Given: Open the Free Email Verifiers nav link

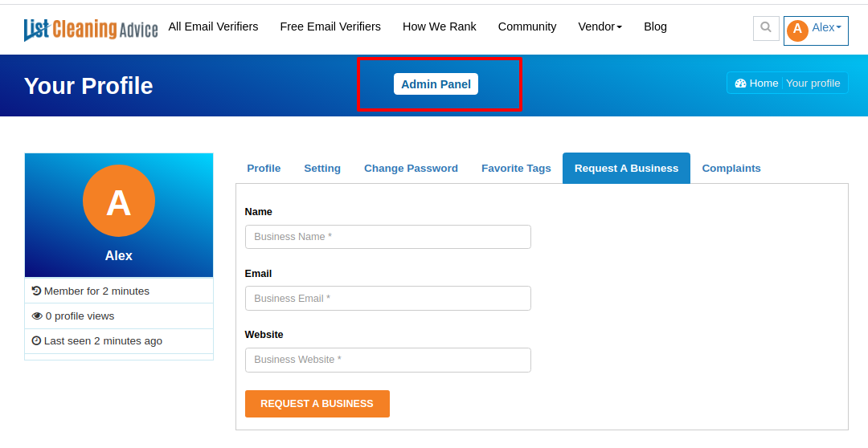Looking at the screenshot, I should 330,26.
